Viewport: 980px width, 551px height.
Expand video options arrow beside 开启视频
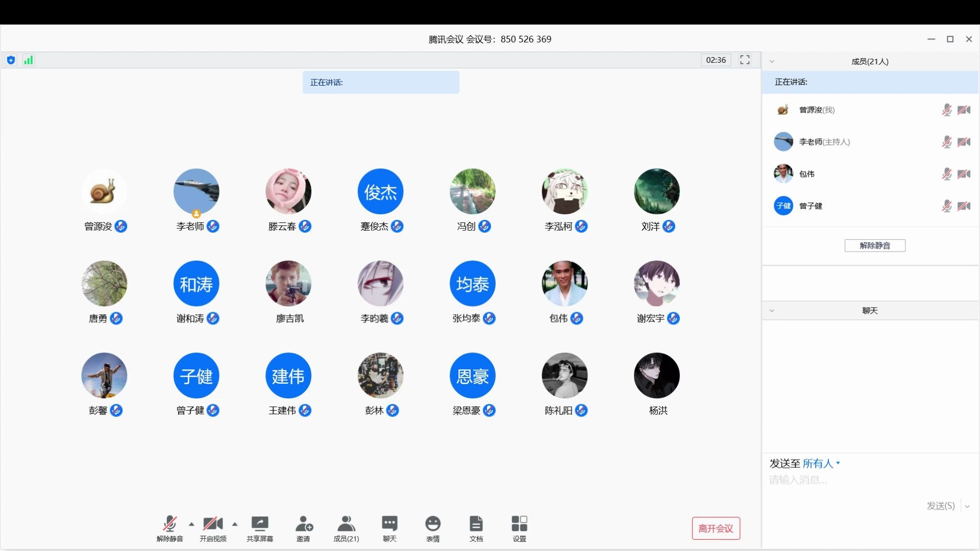(235, 524)
